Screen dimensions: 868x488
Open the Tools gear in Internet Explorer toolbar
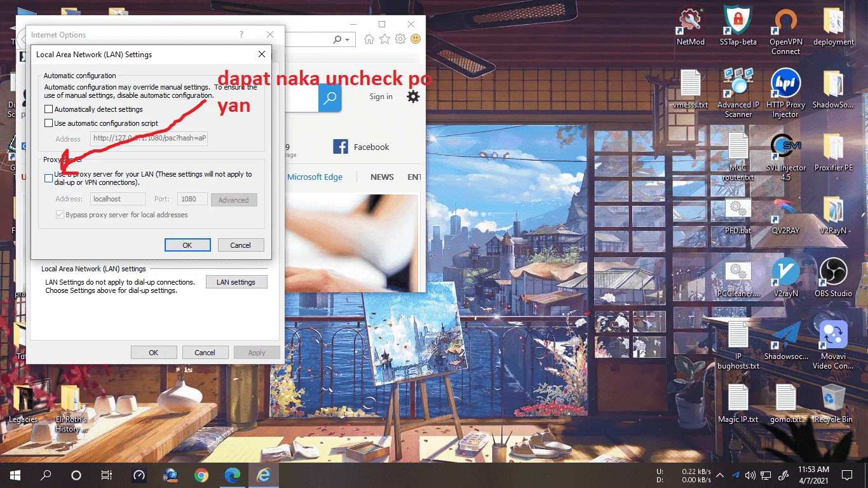[x=400, y=39]
